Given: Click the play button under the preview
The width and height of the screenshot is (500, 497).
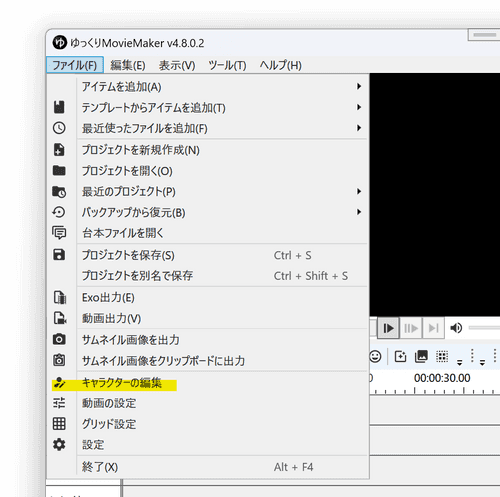Looking at the screenshot, I should coord(388,328).
